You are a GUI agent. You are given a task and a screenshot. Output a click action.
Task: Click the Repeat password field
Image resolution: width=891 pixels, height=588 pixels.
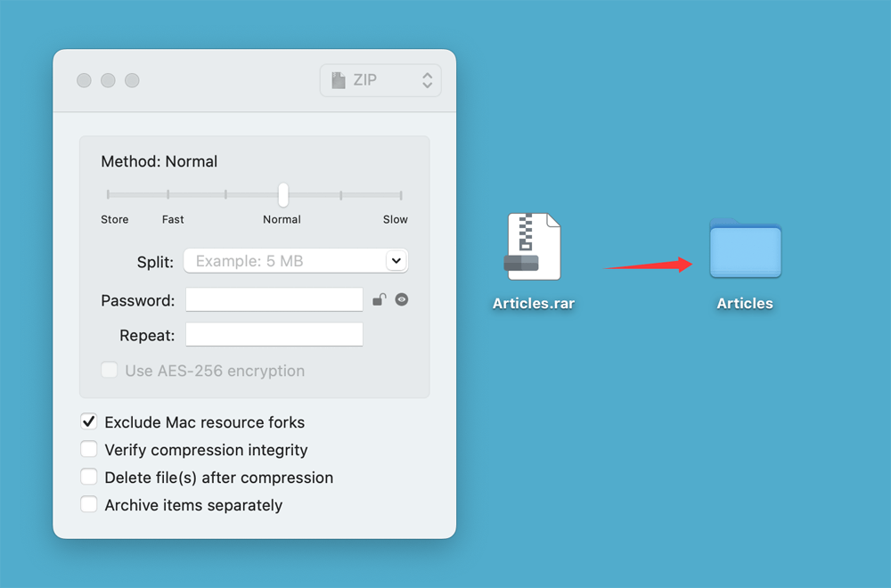(274, 334)
